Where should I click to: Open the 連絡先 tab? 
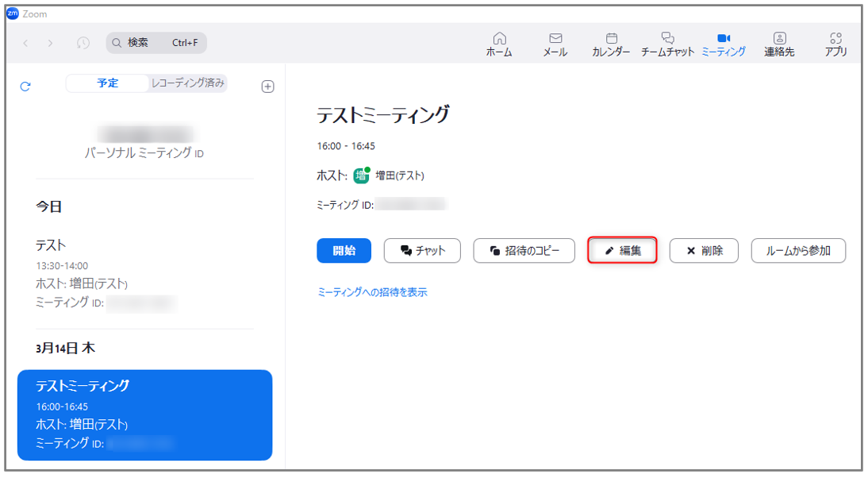(x=779, y=44)
